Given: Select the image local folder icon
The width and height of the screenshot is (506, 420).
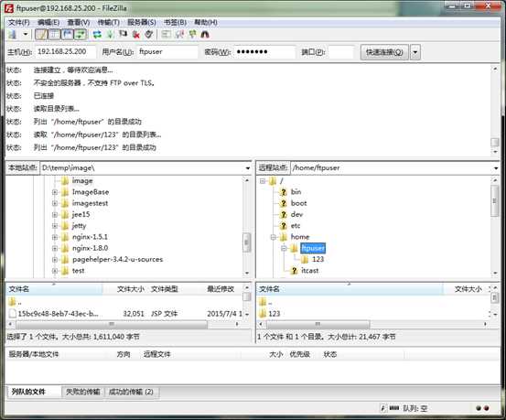Looking at the screenshot, I should pyautogui.click(x=65, y=181).
